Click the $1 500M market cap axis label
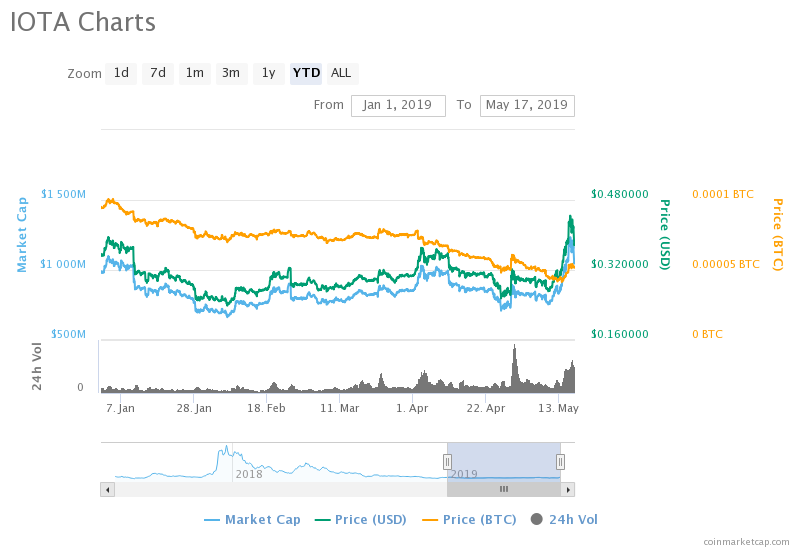 point(63,194)
